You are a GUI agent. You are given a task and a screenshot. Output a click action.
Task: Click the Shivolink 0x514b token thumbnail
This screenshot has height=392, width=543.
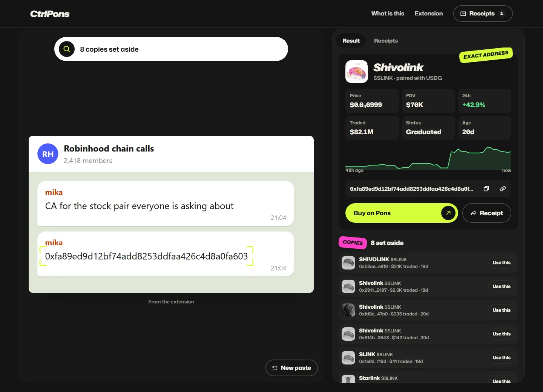pyautogui.click(x=348, y=334)
